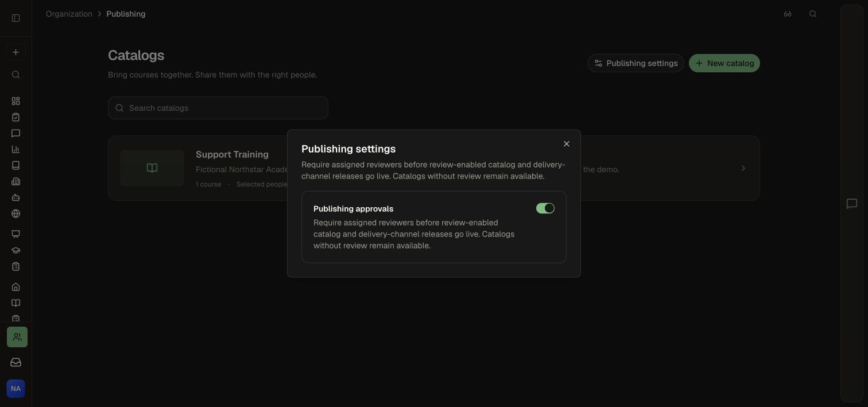Open the open-book library icon in sidebar
Viewport: 868px width, 407px height.
[x=15, y=303]
